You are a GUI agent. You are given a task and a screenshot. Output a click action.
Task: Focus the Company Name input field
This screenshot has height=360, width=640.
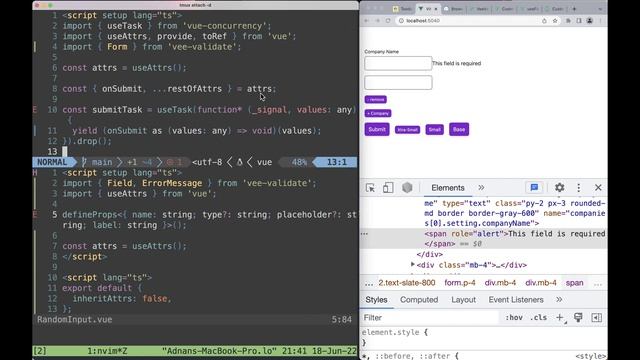coord(398,63)
